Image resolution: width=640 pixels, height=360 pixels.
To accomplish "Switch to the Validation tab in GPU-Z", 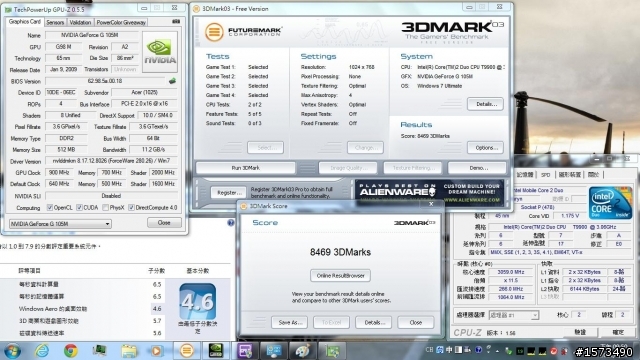I will pos(80,22).
